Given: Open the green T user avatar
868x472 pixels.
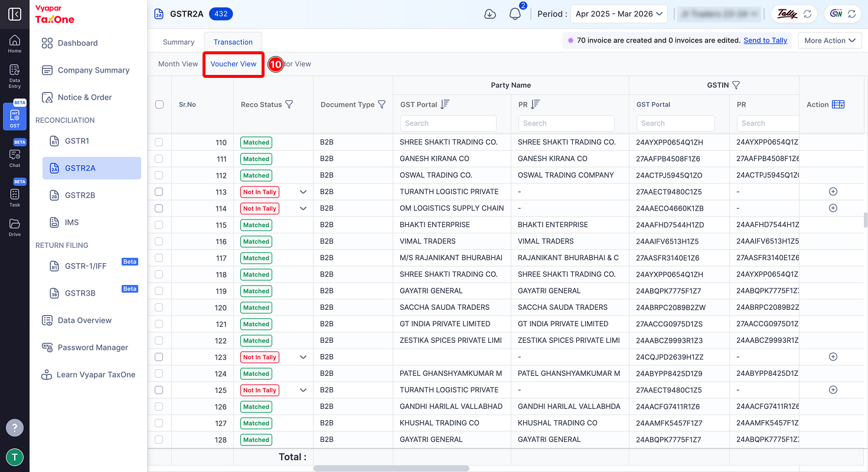Looking at the screenshot, I should point(15,457).
